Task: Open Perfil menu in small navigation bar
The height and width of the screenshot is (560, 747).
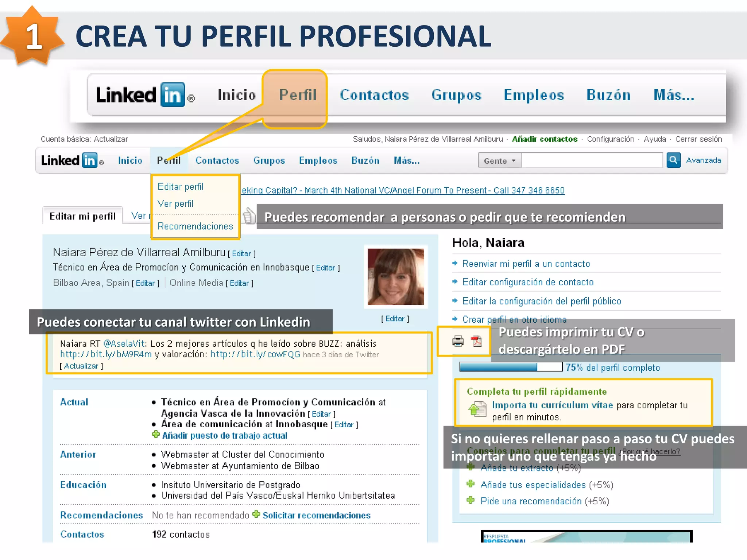Action: [169, 160]
